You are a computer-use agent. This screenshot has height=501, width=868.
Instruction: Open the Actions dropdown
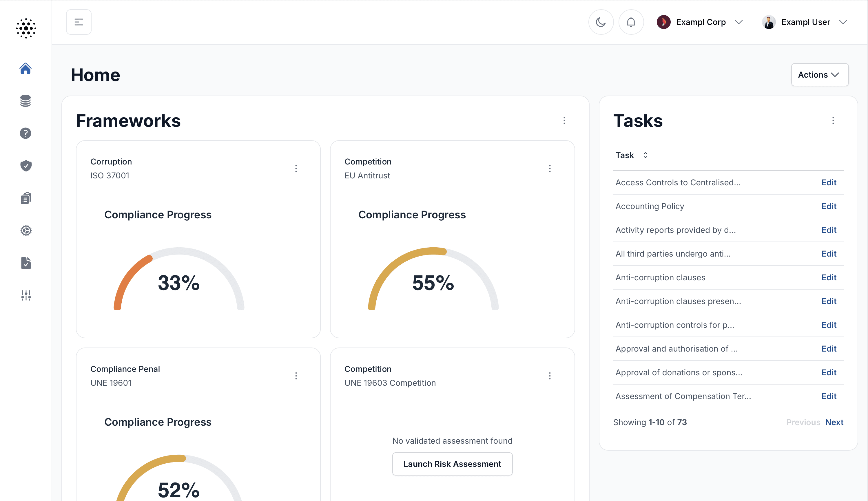819,75
